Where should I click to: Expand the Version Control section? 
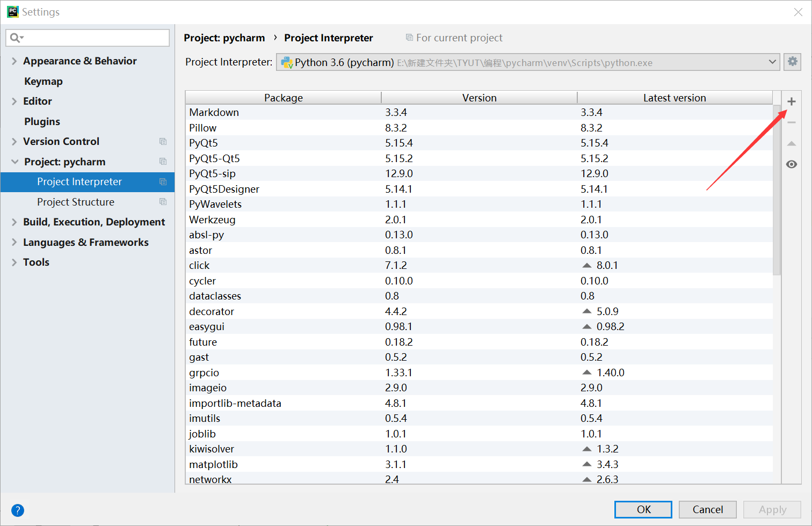pyautogui.click(x=14, y=142)
